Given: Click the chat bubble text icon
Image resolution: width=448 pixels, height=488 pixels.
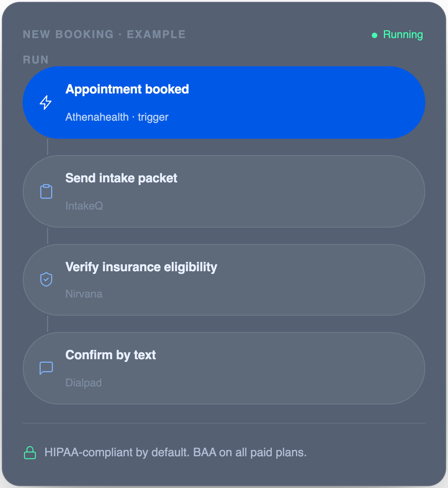Looking at the screenshot, I should pyautogui.click(x=46, y=368).
